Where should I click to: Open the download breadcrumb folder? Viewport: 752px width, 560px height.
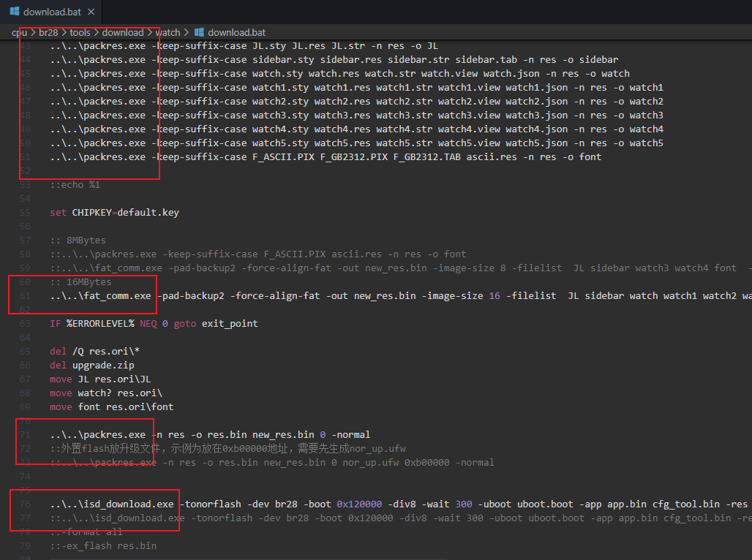coord(123,33)
